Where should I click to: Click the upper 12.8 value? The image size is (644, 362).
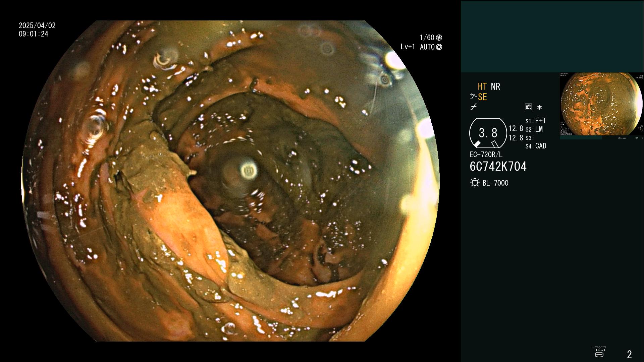[x=516, y=129]
